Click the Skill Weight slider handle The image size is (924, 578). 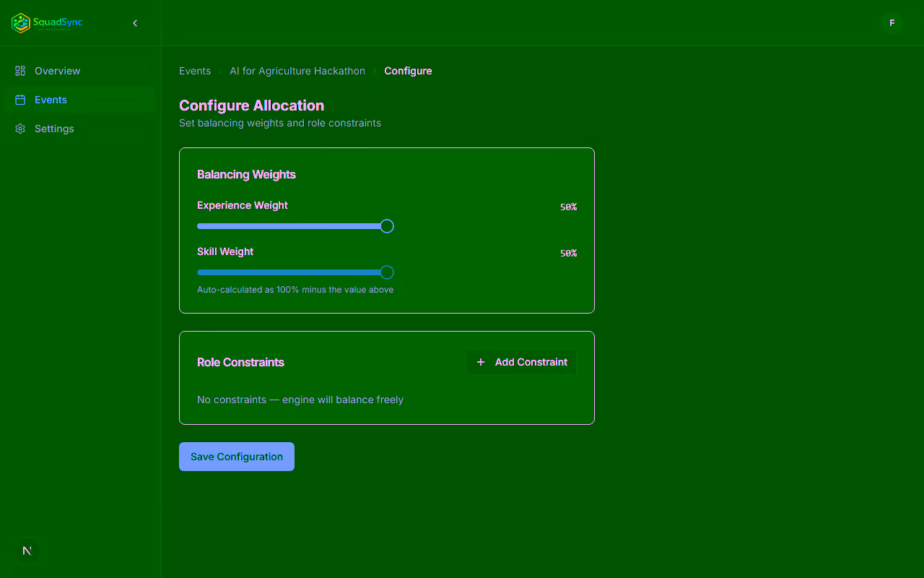pyautogui.click(x=387, y=272)
